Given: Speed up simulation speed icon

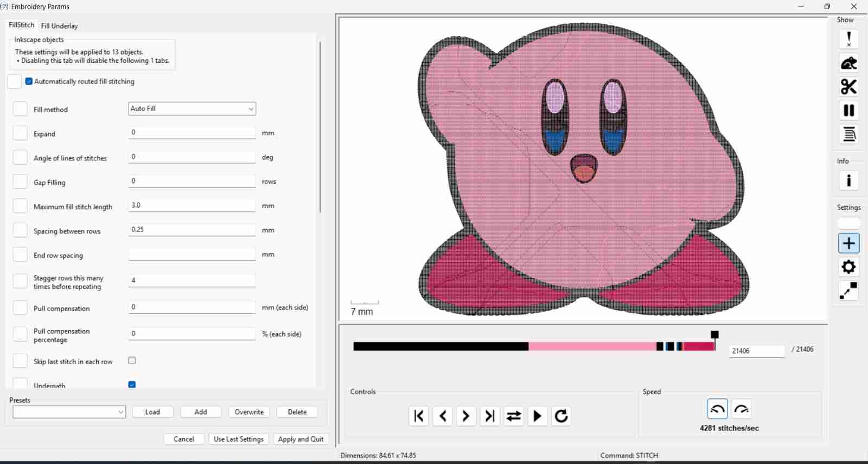Looking at the screenshot, I should (742, 409).
